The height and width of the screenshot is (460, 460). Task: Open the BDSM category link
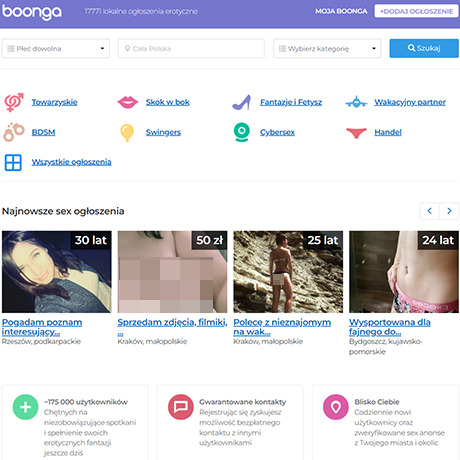(43, 132)
